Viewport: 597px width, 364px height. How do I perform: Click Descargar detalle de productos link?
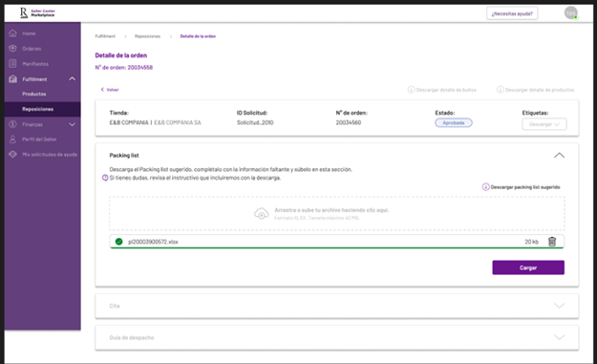540,90
